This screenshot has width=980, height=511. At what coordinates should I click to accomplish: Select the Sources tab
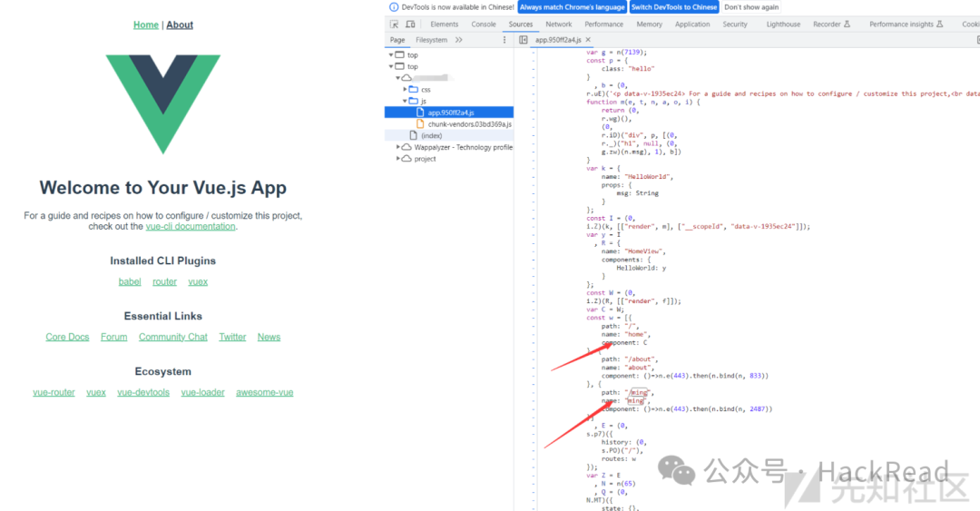tap(521, 25)
